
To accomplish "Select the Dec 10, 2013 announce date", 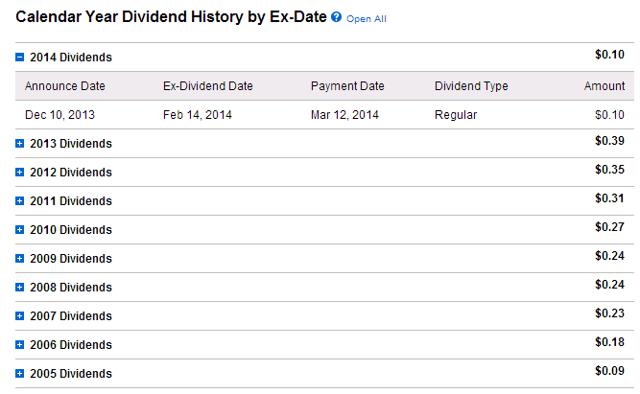I will click(x=60, y=115).
